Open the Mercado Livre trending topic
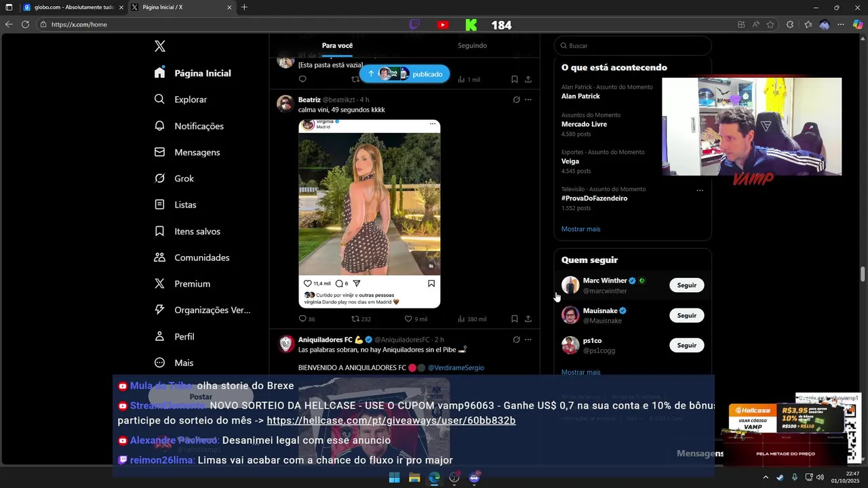868x488 pixels. pyautogui.click(x=584, y=124)
